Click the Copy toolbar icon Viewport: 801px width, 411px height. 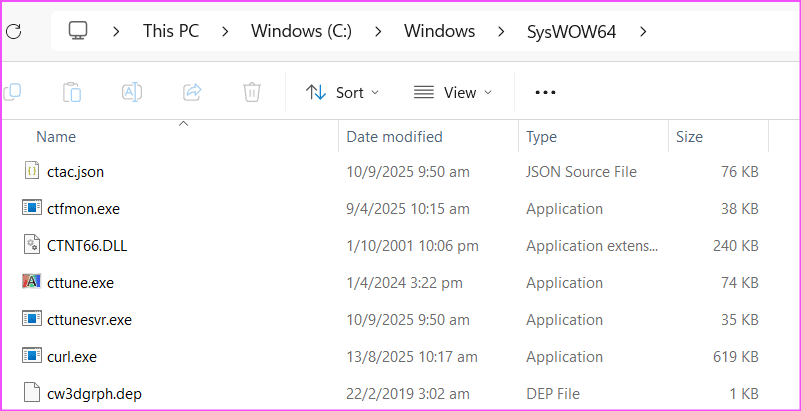coord(11,92)
